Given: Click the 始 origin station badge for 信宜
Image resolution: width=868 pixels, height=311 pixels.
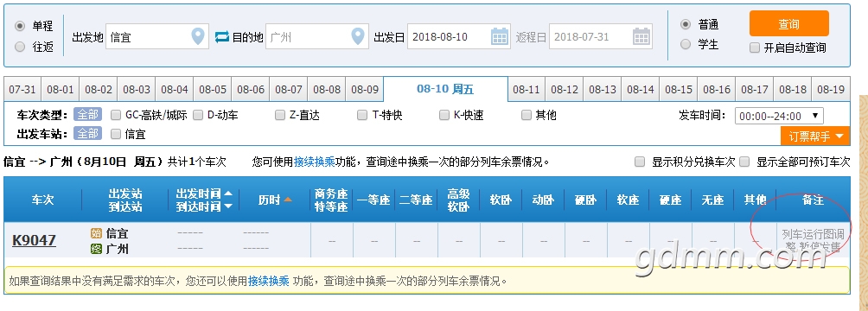Looking at the screenshot, I should pyautogui.click(x=96, y=233).
